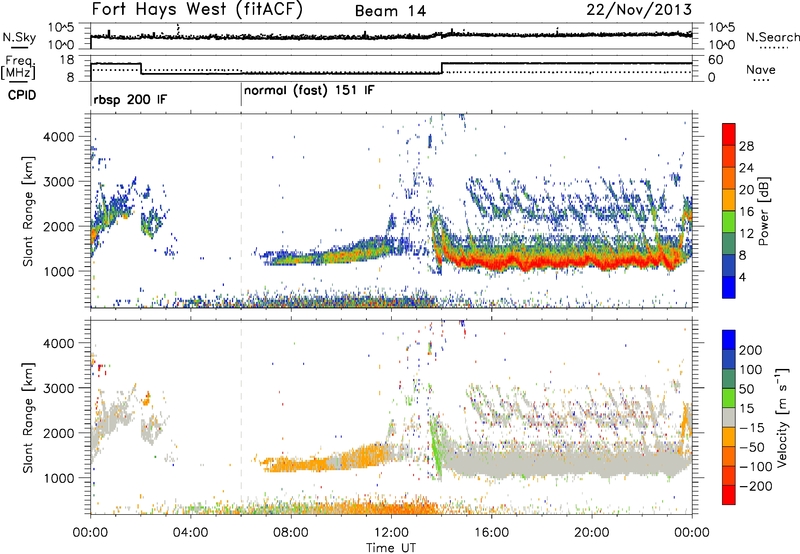Click the '28' power colorbar tick
Viewport: 800px width, 554px height.
point(746,146)
